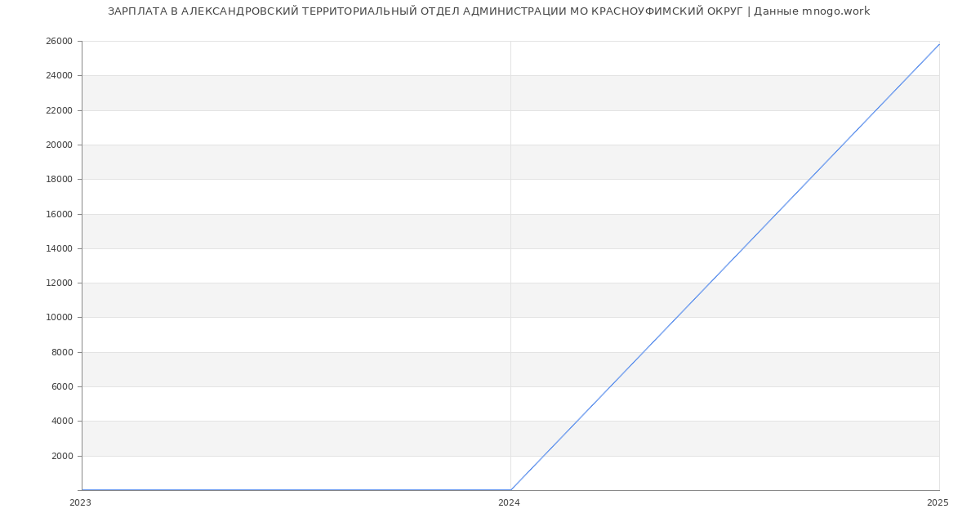Viewport: 980px width, 531px height.
Task: Click the 14000 y-axis label
Action: pos(59,248)
